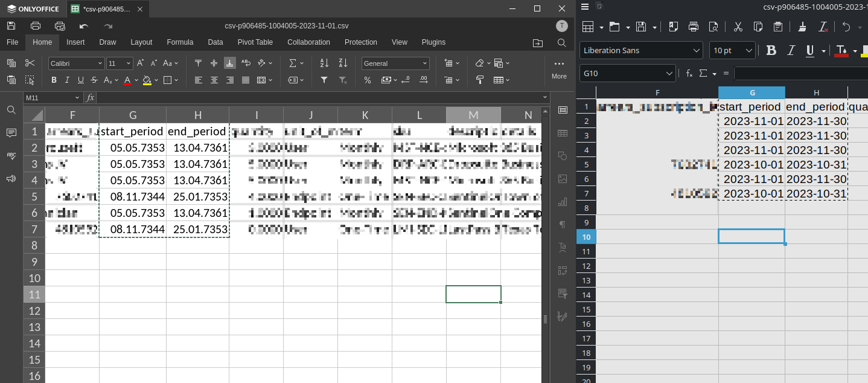
Task: Open the Search panel in left sidebar
Action: point(11,110)
